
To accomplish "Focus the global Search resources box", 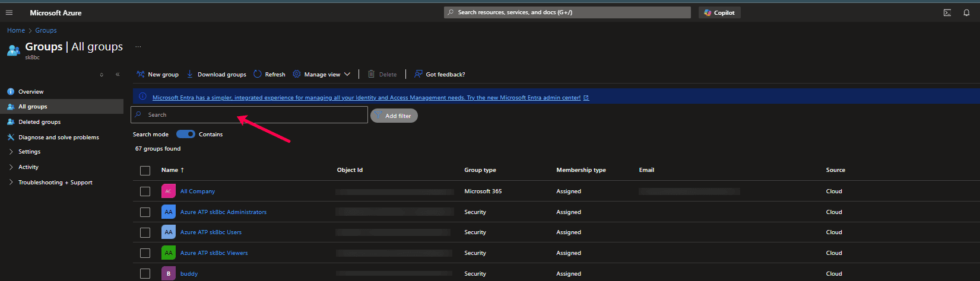I will pyautogui.click(x=567, y=12).
